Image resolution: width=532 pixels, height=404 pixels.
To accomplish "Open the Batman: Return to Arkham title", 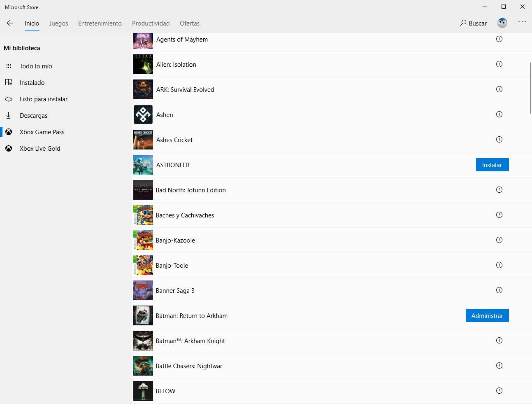I will [x=192, y=316].
